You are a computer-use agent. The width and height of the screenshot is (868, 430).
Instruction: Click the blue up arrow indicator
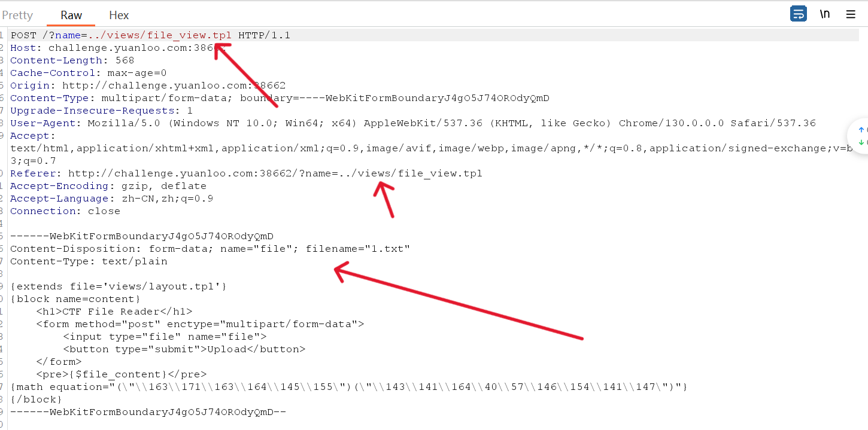point(861,130)
